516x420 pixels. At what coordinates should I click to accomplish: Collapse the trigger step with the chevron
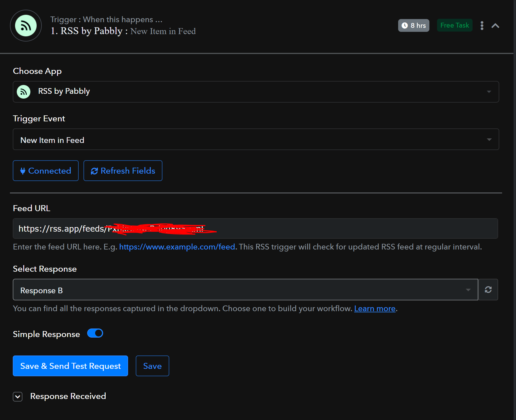495,26
